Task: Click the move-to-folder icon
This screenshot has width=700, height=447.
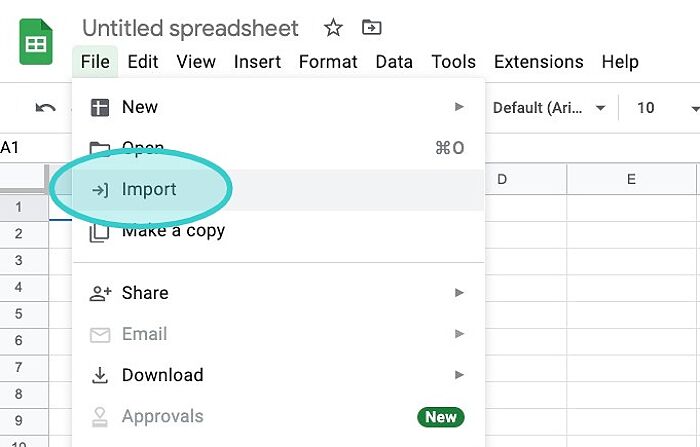Action: 371,28
